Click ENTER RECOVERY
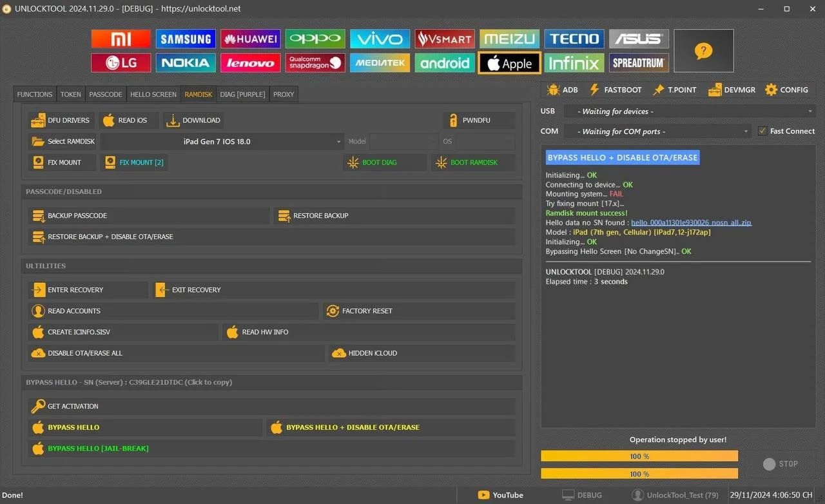Image resolution: width=825 pixels, height=504 pixels. 88,289
